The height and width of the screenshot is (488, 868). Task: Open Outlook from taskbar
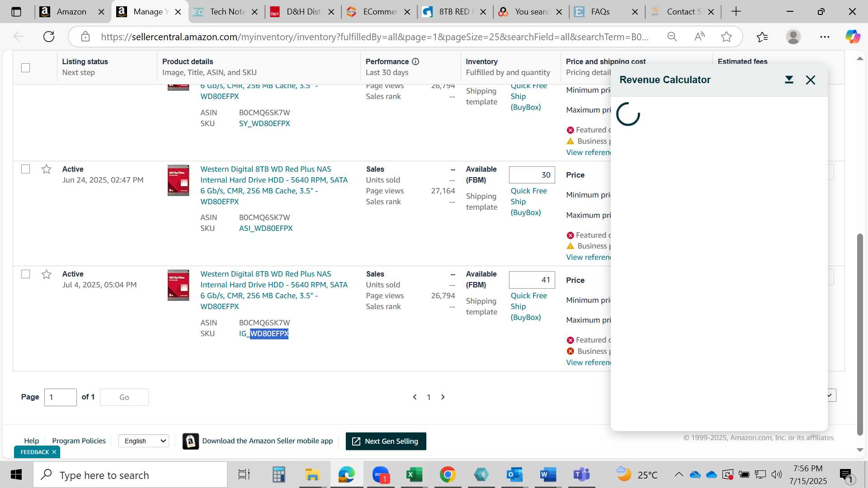(514, 475)
